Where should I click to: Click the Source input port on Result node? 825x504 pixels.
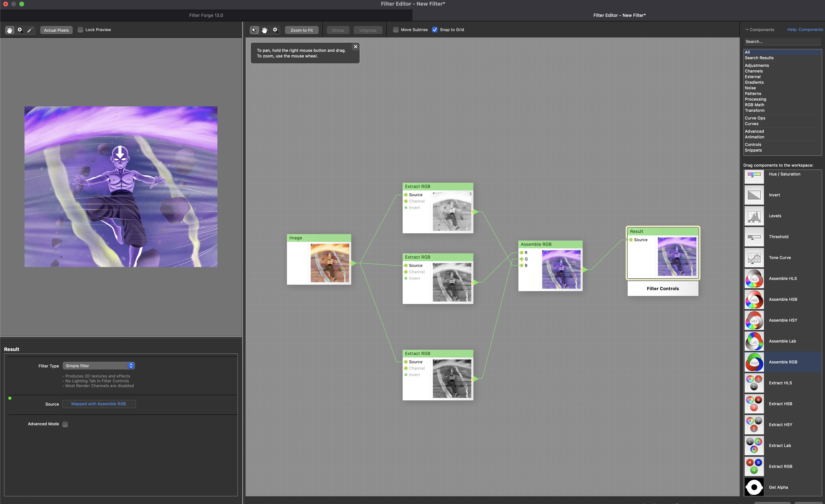pos(631,240)
